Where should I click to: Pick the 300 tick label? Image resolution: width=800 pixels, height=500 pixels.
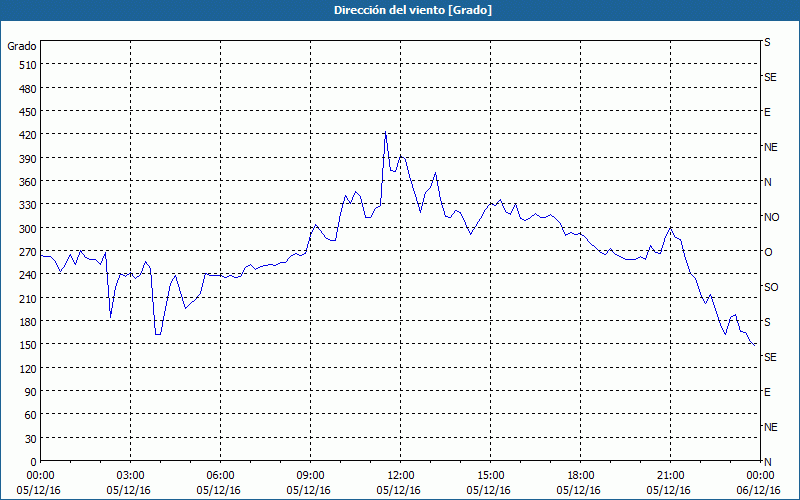(29, 229)
